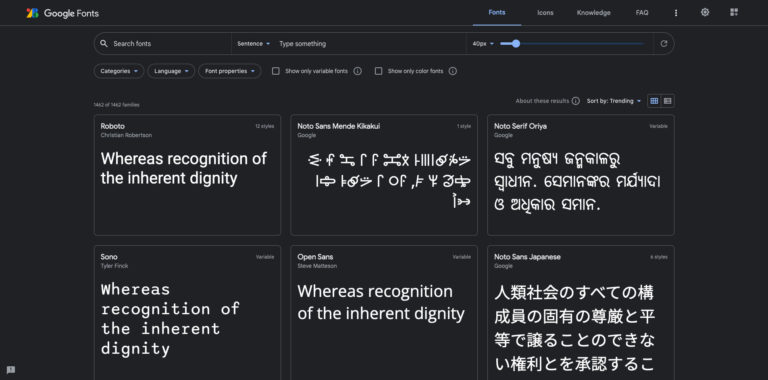The image size is (768, 380).
Task: Click the Google Fonts logo icon
Action: [32, 13]
